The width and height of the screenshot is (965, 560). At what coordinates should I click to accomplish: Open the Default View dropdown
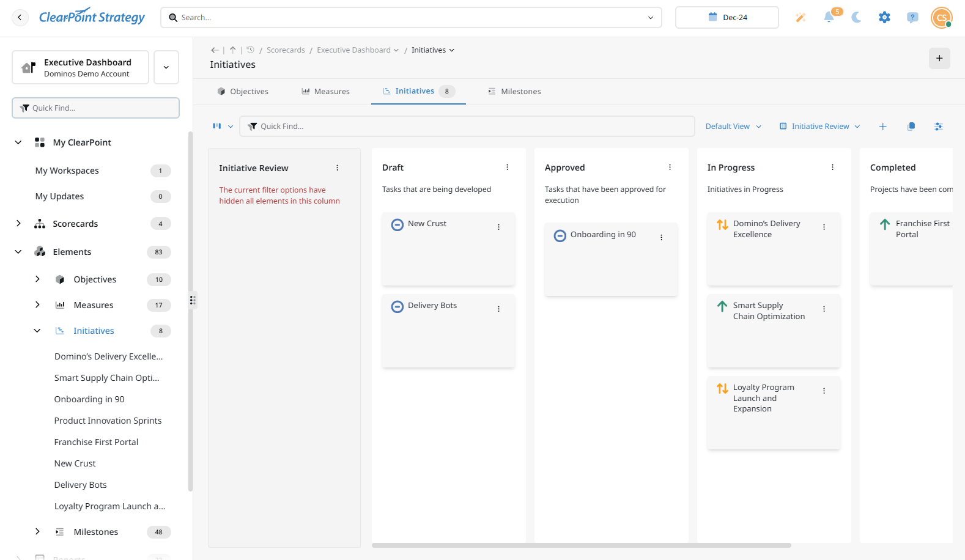pos(733,127)
